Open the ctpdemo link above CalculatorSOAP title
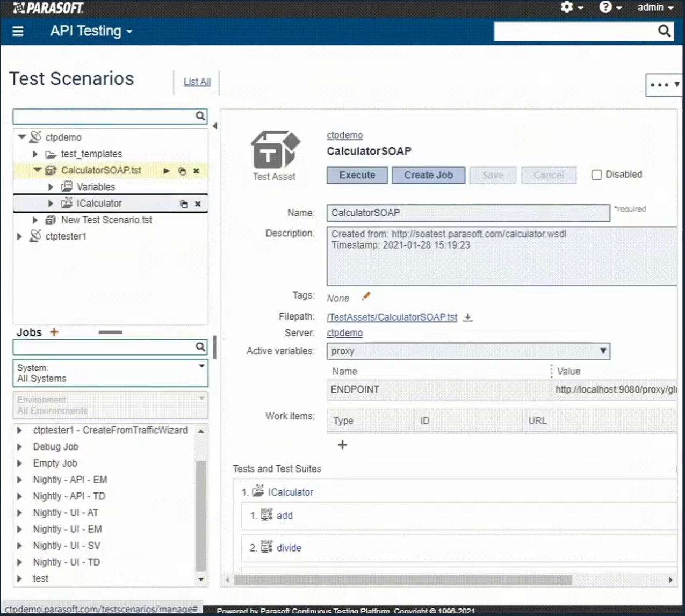Image resolution: width=685 pixels, height=616 pixels. tap(345, 135)
